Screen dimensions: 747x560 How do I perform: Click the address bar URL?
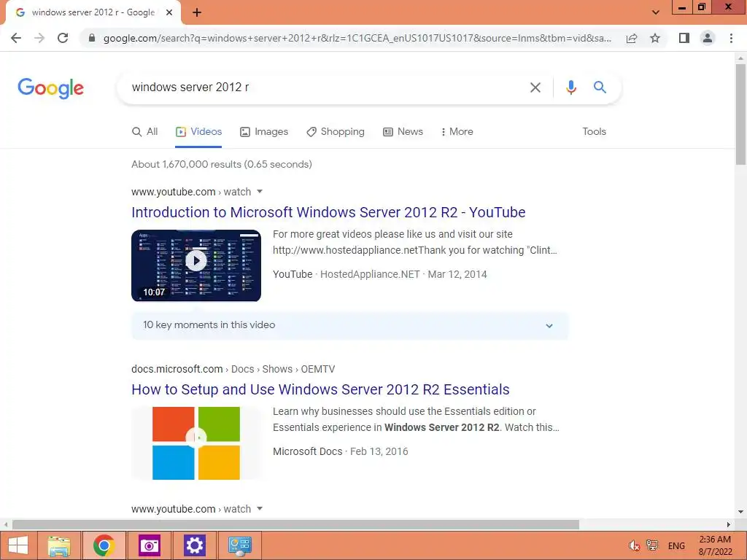pos(357,38)
